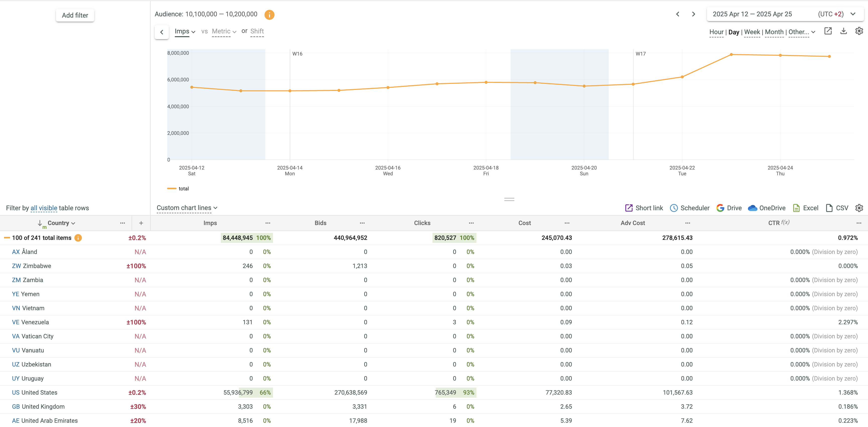Click the orange audience info icon
The image size is (868, 427).
coord(269,15)
